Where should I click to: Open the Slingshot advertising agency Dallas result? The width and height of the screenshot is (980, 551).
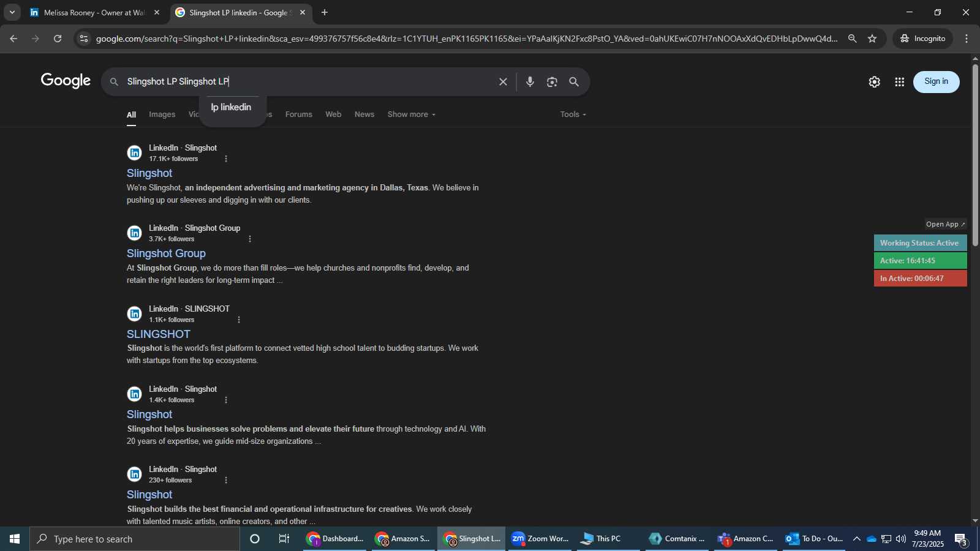coord(149,173)
